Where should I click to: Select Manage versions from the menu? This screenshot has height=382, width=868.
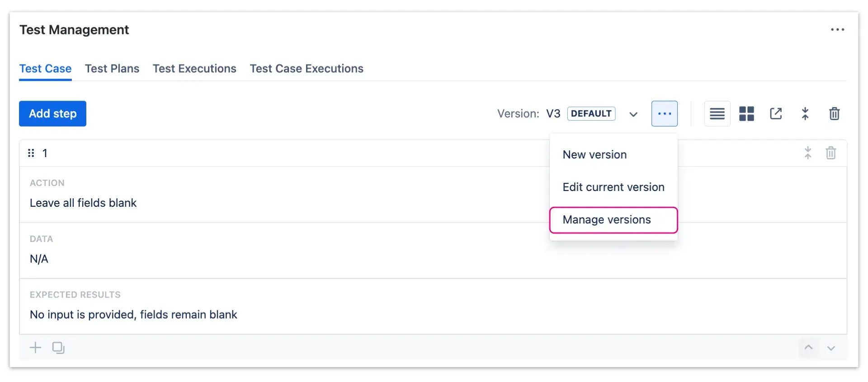click(x=607, y=220)
